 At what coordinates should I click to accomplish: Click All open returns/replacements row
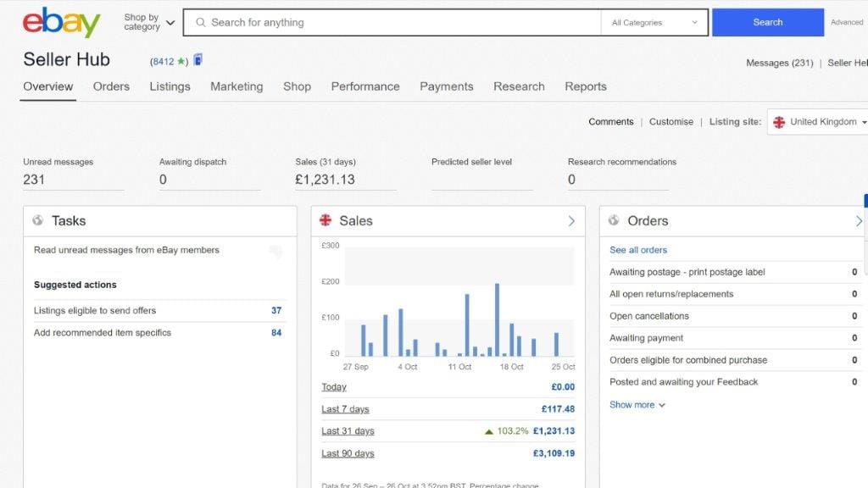click(x=733, y=294)
